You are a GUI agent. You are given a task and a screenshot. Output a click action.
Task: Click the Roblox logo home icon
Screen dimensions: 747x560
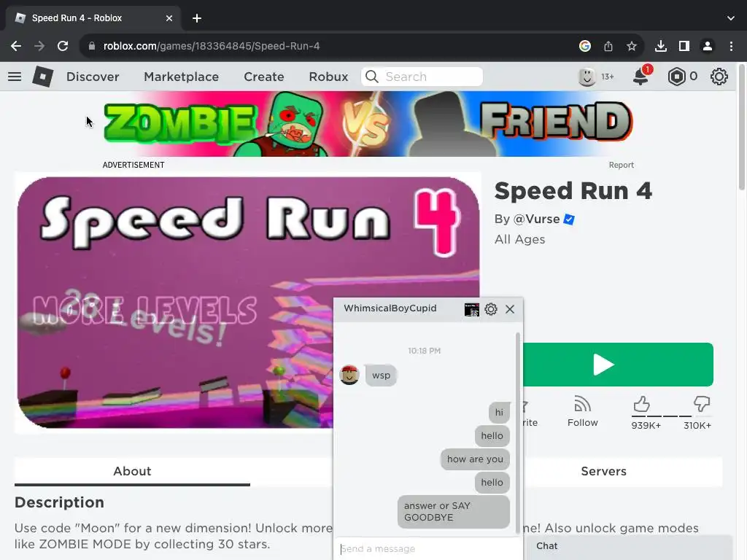pos(42,77)
